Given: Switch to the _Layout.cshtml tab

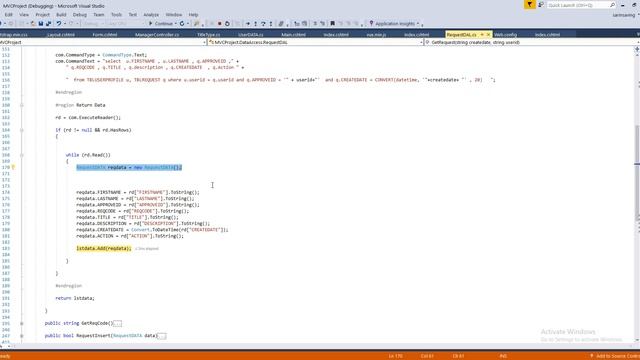Looking at the screenshot, I should (60, 35).
